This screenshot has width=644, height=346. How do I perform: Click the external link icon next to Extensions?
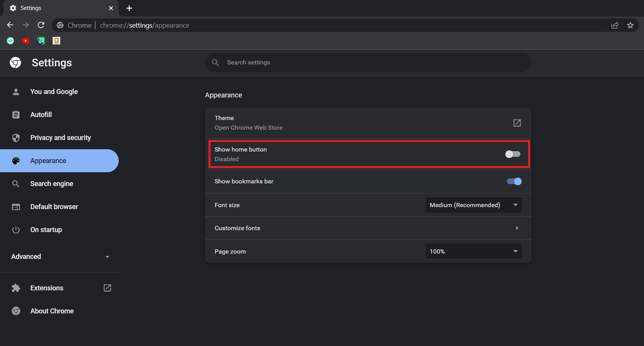[x=108, y=288]
